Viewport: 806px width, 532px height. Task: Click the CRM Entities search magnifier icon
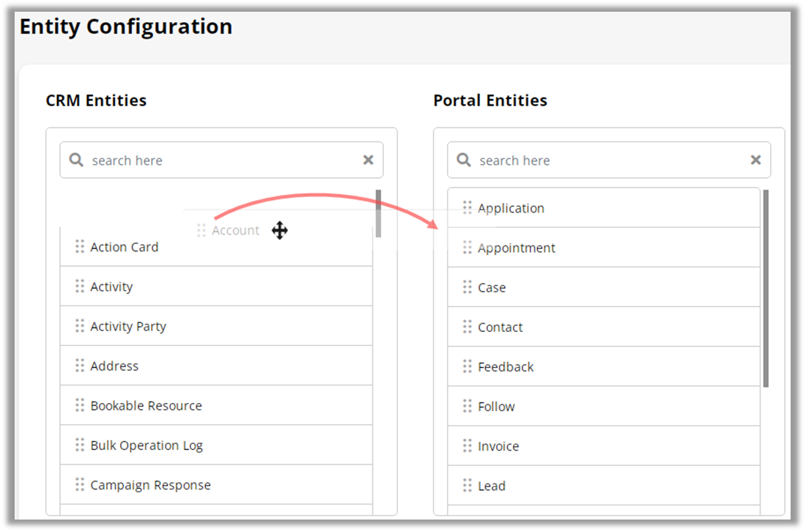(76, 160)
